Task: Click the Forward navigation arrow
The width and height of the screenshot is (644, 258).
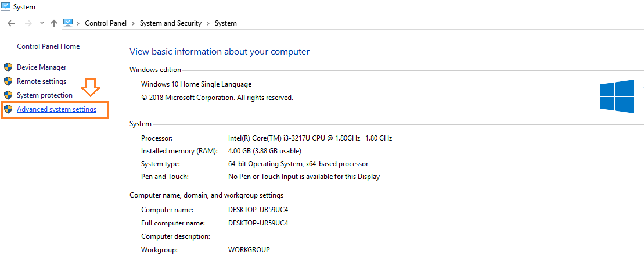Action: pos(27,23)
